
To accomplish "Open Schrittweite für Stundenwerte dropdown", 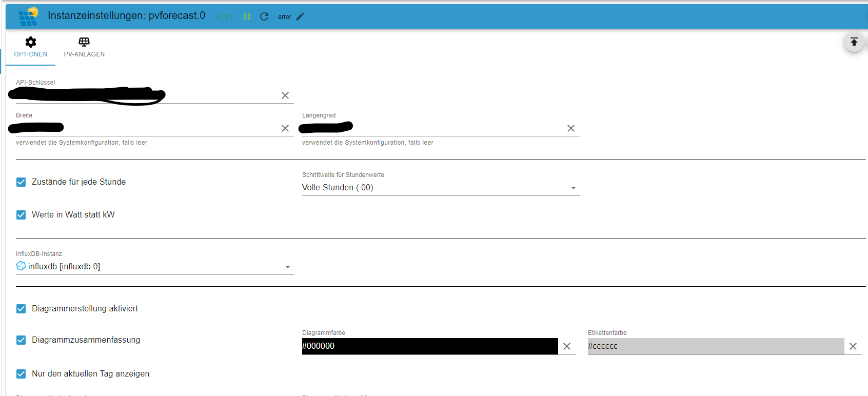I will pyautogui.click(x=441, y=188).
